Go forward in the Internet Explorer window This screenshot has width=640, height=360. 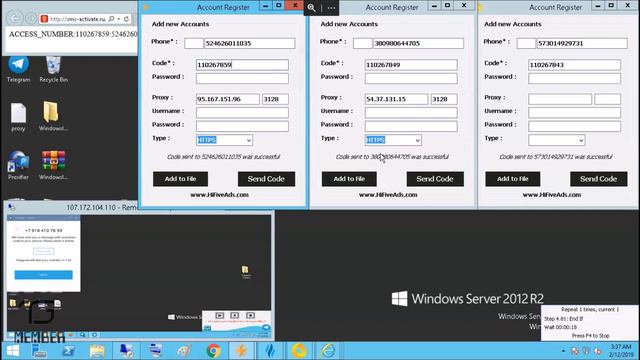coord(31,18)
